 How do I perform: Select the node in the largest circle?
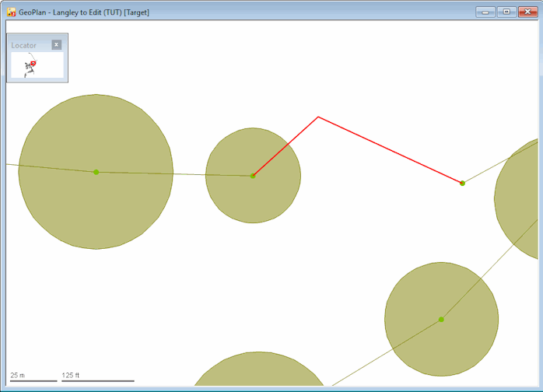(x=96, y=172)
